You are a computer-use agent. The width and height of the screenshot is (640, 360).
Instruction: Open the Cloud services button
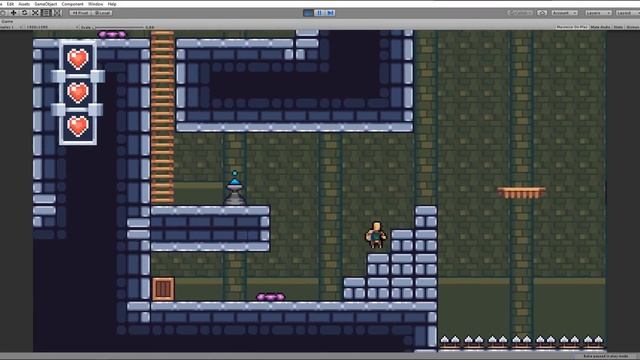pos(542,13)
